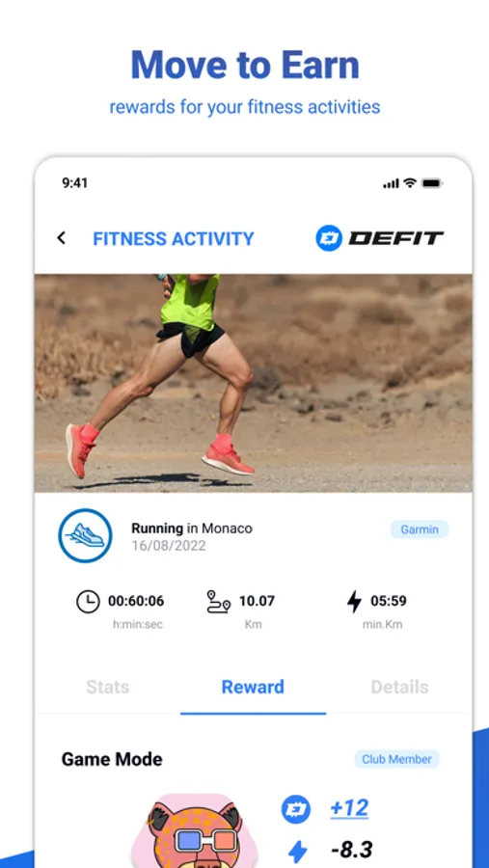The width and height of the screenshot is (489, 868).
Task: Click the blue energy bolt beside -8.3
Action: pyautogui.click(x=297, y=851)
